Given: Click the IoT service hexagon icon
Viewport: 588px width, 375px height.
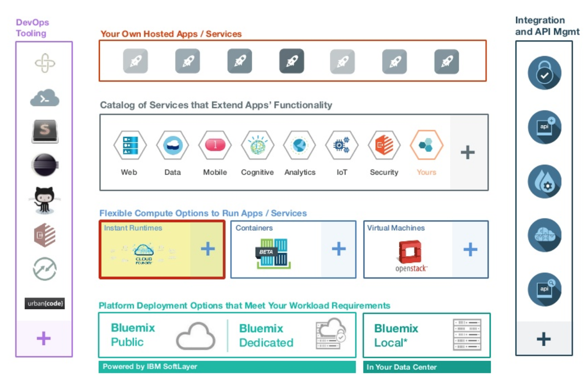Looking at the screenshot, I should [342, 145].
